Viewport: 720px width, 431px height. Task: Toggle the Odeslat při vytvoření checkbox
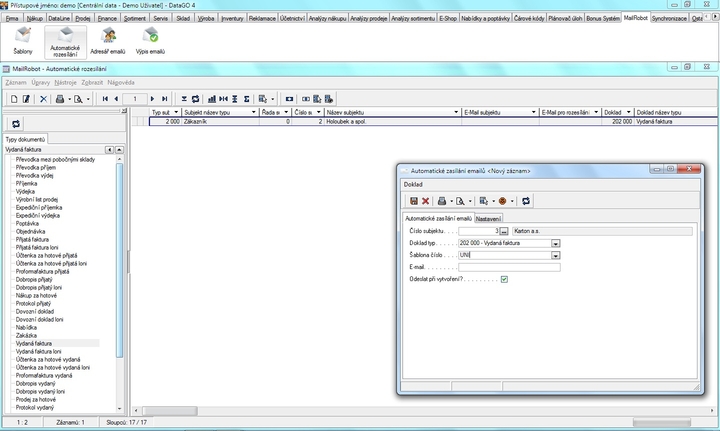click(504, 279)
